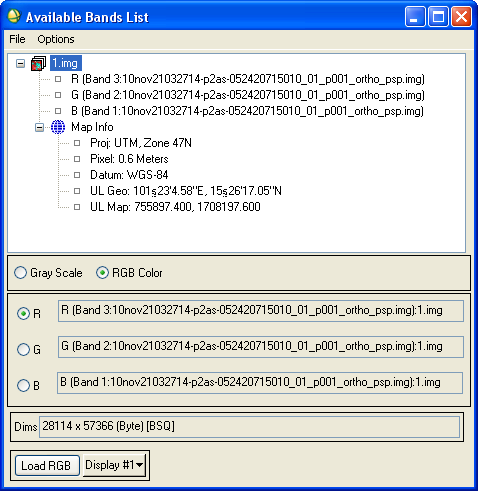The width and height of the screenshot is (478, 491).
Task: Click the Datum WGS-84 node marker
Action: click(x=77, y=175)
